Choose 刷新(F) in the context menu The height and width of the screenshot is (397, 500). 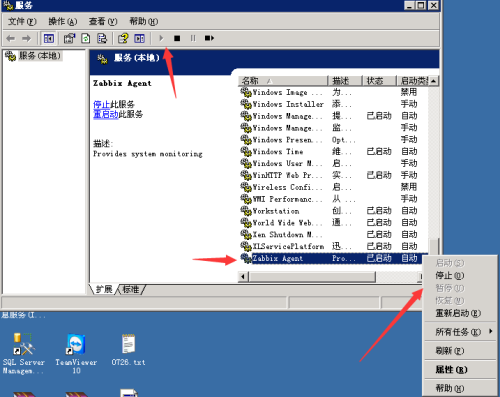pos(460,351)
